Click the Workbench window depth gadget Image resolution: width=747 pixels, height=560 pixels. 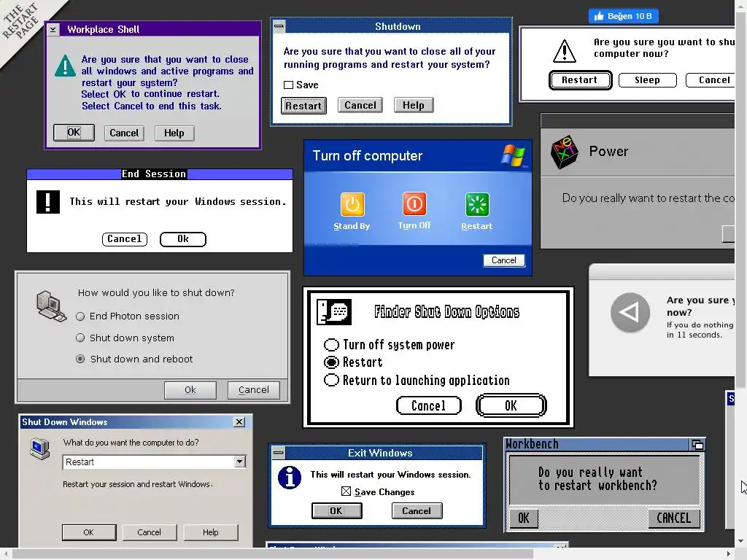click(x=697, y=445)
